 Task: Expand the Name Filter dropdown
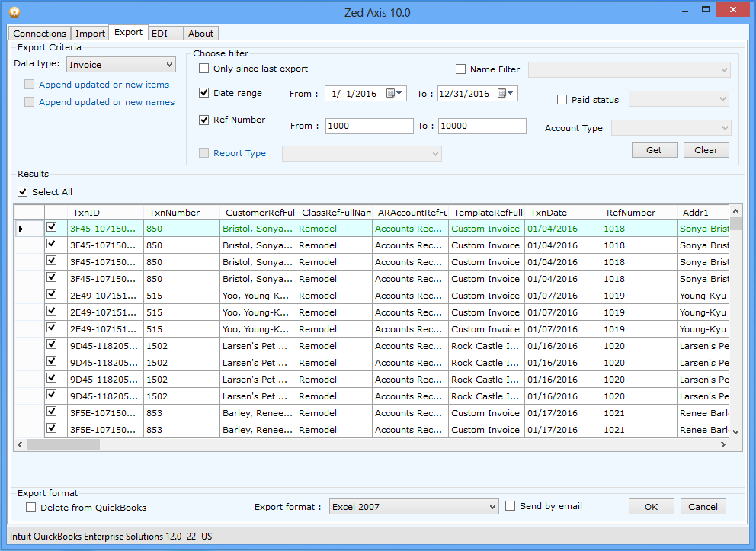coord(629,69)
